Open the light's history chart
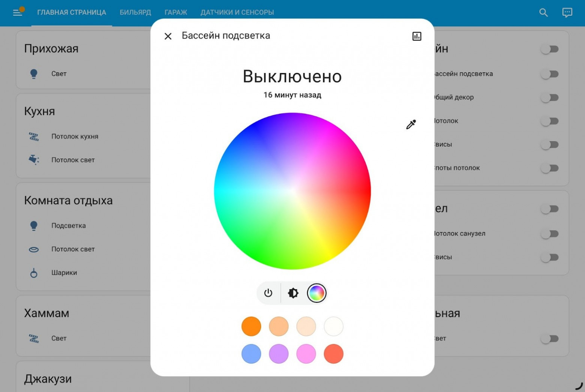This screenshot has height=392, width=585. tap(416, 36)
